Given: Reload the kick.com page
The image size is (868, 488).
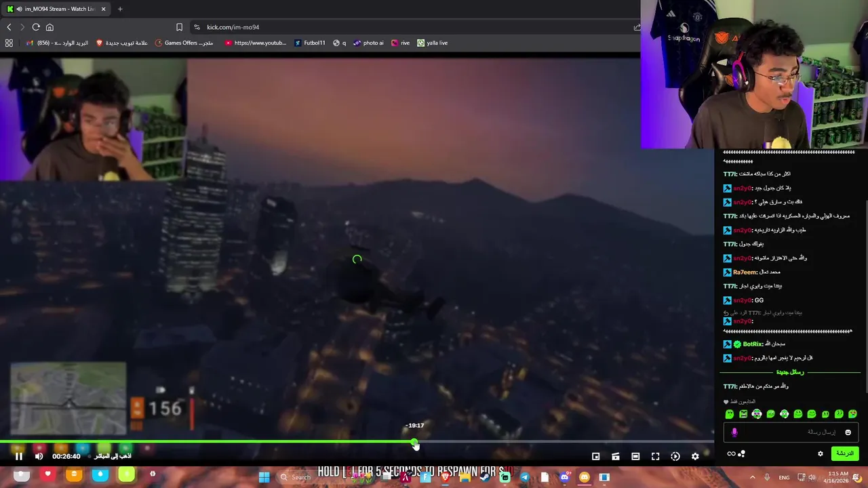Looking at the screenshot, I should pos(36,27).
